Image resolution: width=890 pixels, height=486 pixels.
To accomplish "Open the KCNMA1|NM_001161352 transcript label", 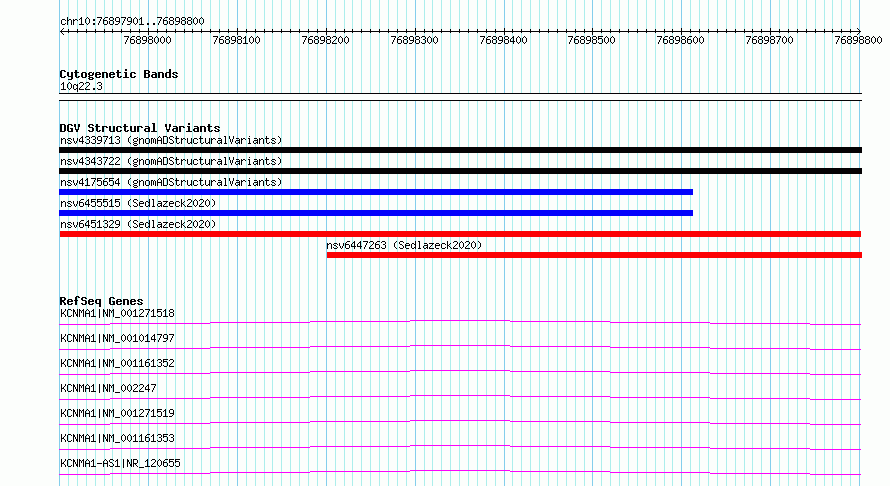I will click(117, 363).
